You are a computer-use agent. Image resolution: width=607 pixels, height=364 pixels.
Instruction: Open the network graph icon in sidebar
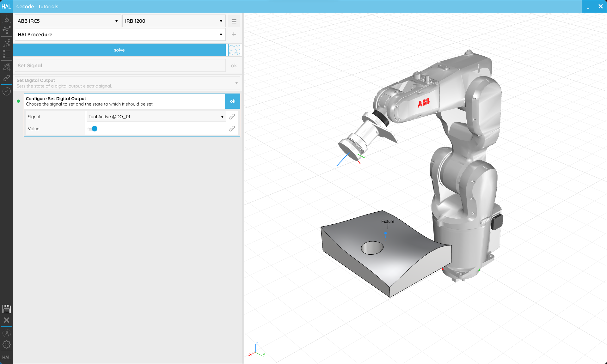[6, 30]
